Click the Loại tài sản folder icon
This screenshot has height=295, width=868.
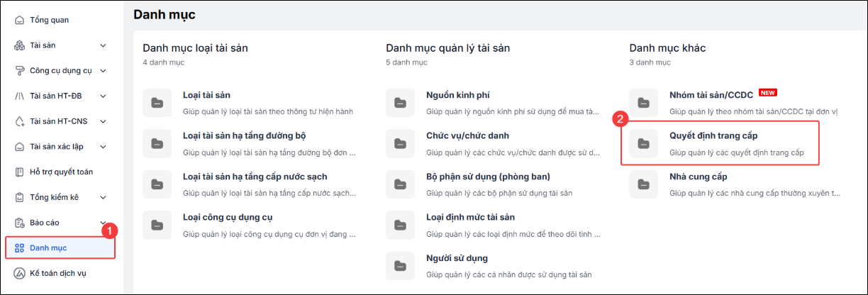[x=157, y=103]
